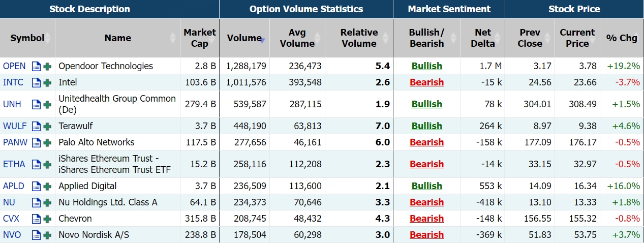Sort table by Net Delta column
This screenshot has width=644, height=243.
[x=482, y=38]
